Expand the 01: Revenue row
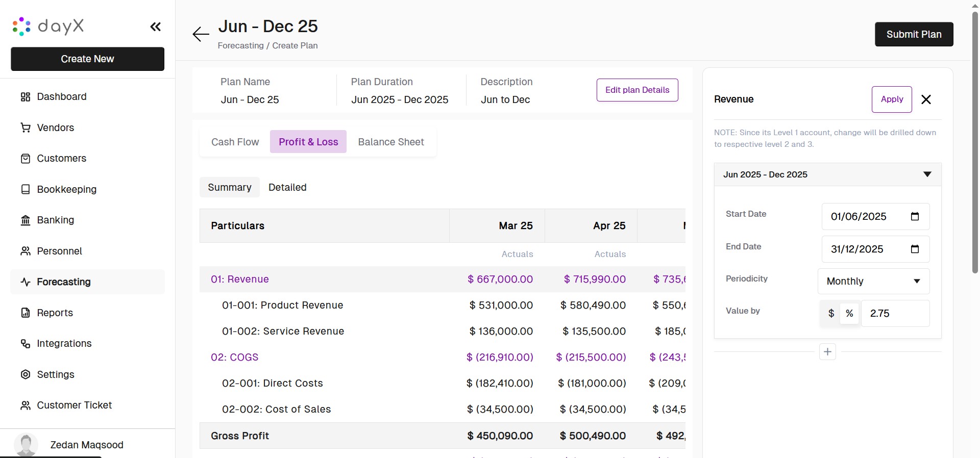Screen dimensions: 980x458 [240, 279]
